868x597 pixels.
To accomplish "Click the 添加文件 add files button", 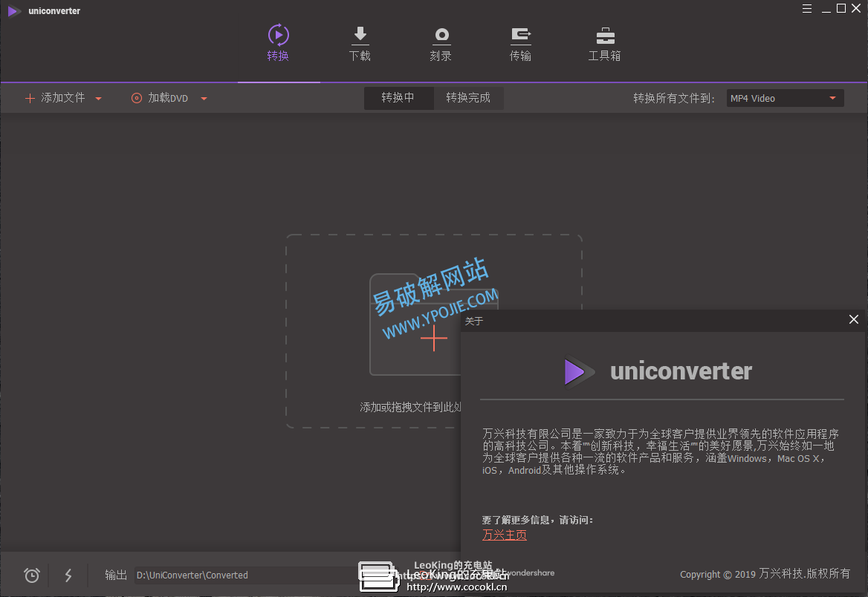I will click(55, 98).
